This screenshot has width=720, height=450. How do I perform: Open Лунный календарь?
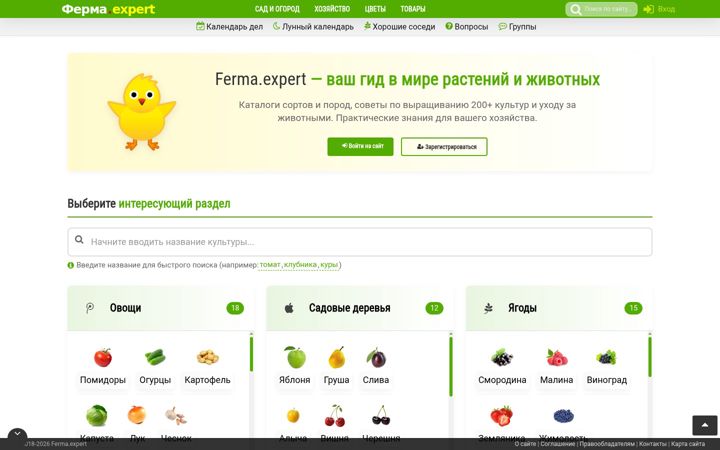click(x=313, y=27)
